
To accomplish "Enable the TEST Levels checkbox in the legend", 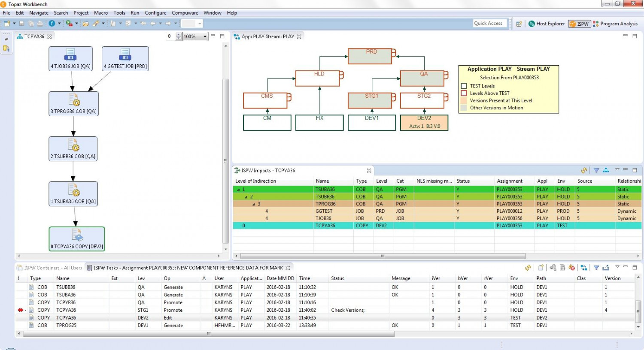I will tap(464, 85).
